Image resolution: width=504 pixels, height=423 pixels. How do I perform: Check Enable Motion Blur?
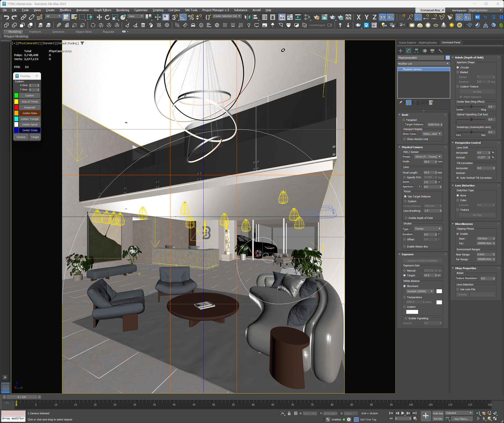pos(405,247)
